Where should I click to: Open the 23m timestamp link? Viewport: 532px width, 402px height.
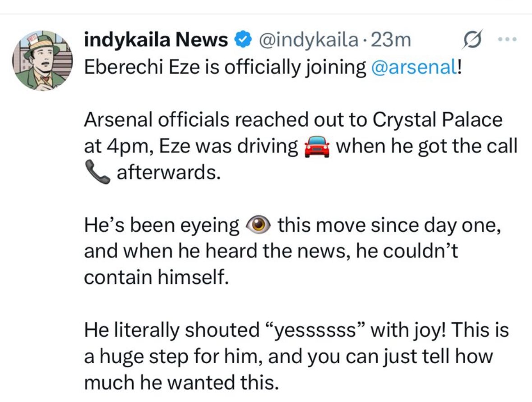391,41
